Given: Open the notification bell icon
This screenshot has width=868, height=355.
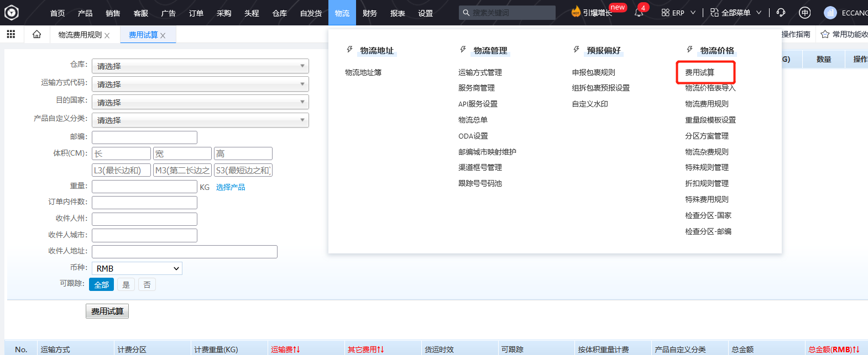Looking at the screenshot, I should click(x=639, y=12).
